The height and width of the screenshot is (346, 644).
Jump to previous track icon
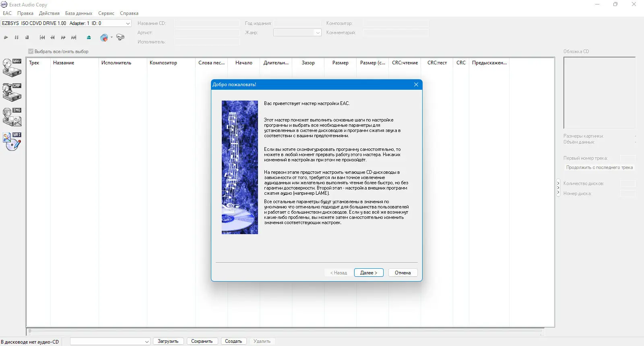click(x=42, y=37)
